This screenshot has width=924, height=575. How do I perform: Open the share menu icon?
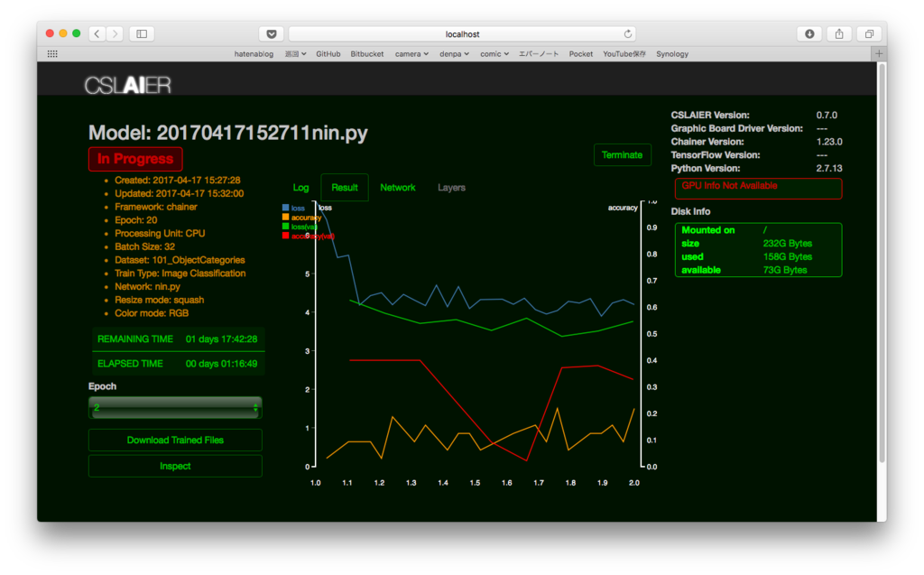pos(839,33)
